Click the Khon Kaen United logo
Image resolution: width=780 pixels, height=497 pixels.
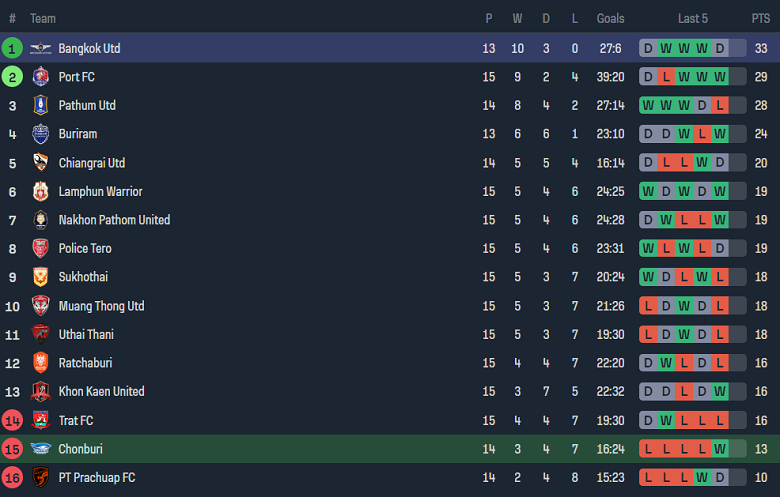[x=40, y=391]
